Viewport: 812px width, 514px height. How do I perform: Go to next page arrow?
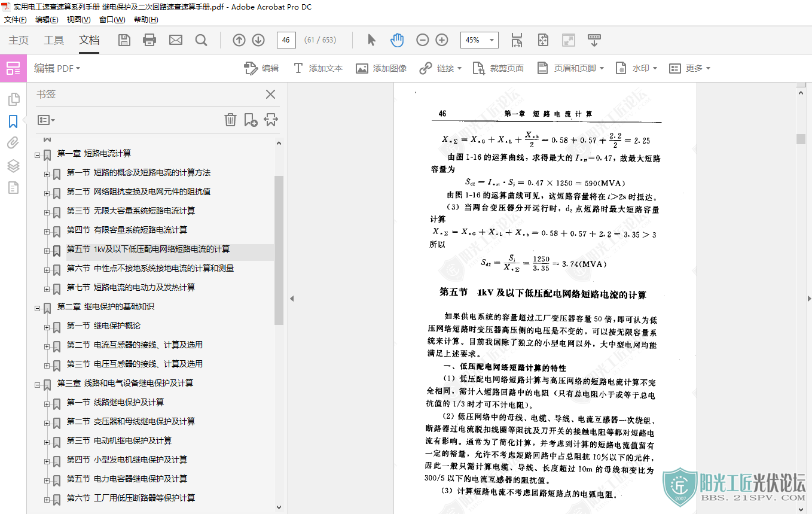coord(258,40)
